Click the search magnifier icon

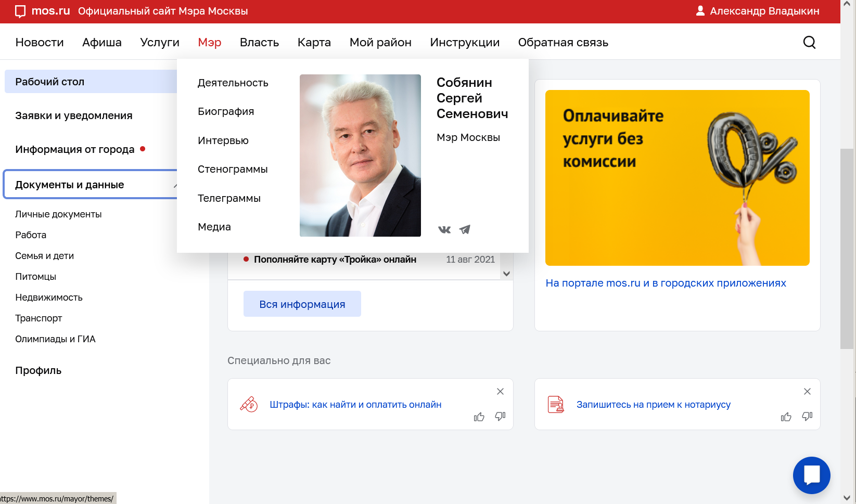[809, 42]
